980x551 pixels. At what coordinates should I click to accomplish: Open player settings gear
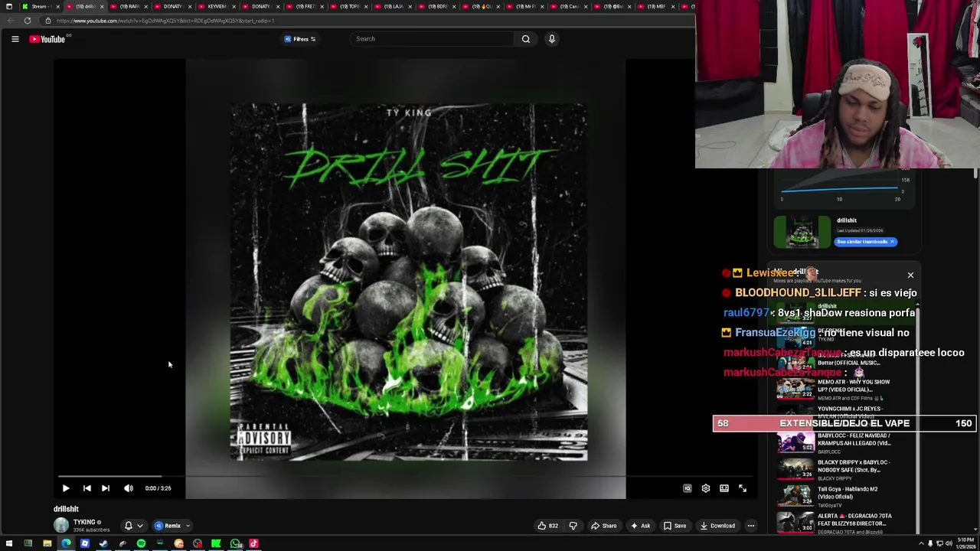pyautogui.click(x=706, y=488)
